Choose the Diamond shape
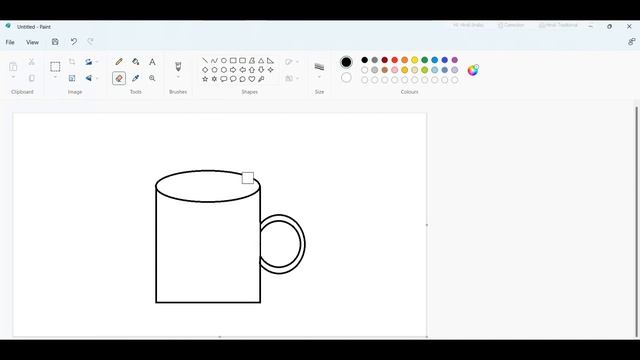The height and width of the screenshot is (360, 640). 205,70
